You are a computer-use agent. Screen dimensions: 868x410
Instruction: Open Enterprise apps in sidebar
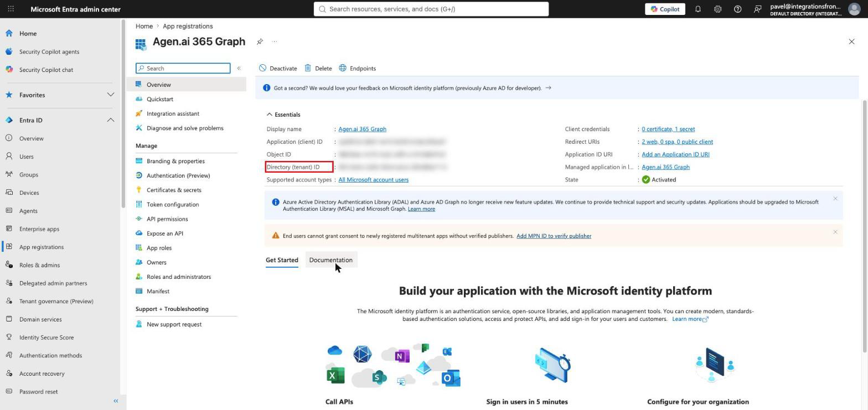click(x=39, y=229)
